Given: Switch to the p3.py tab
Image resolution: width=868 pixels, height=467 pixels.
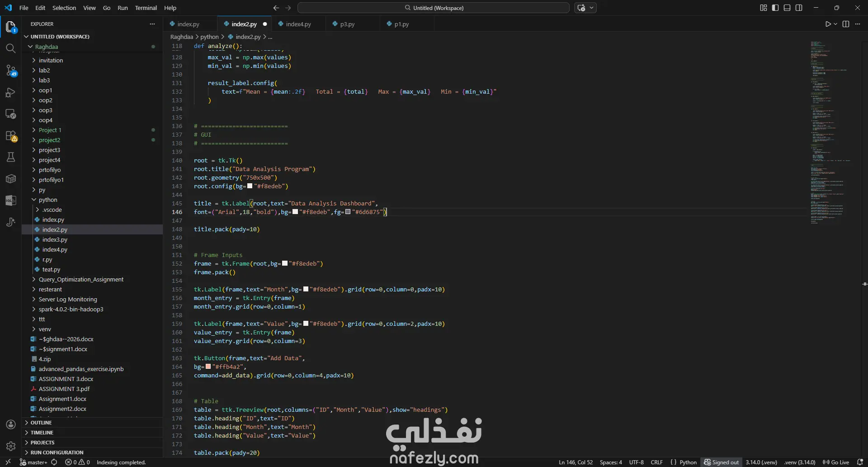Looking at the screenshot, I should (347, 24).
